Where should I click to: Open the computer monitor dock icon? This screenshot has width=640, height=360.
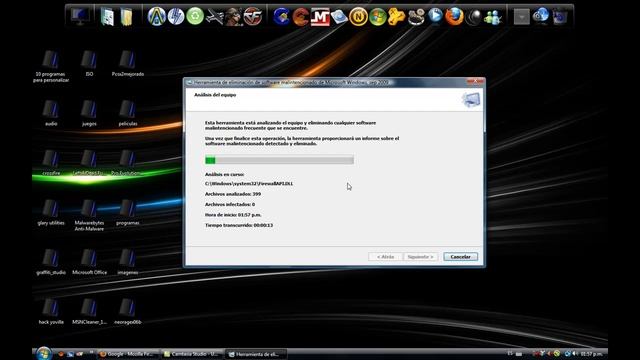80,16
